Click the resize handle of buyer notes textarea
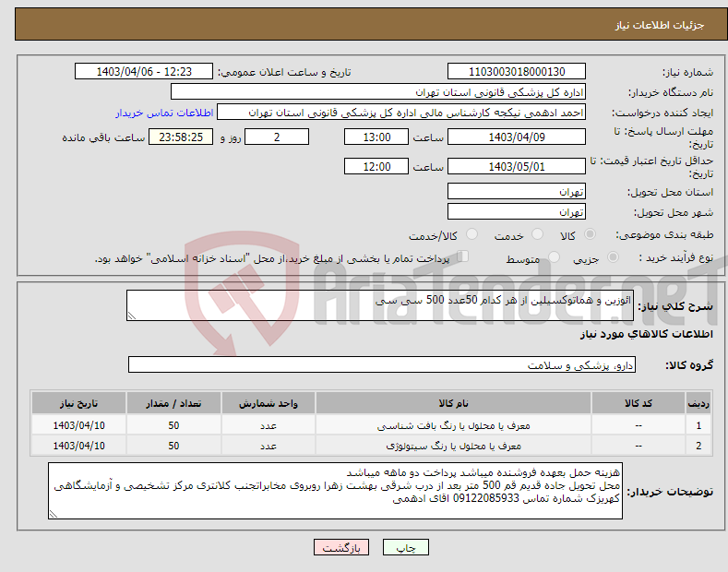 pos(54,514)
